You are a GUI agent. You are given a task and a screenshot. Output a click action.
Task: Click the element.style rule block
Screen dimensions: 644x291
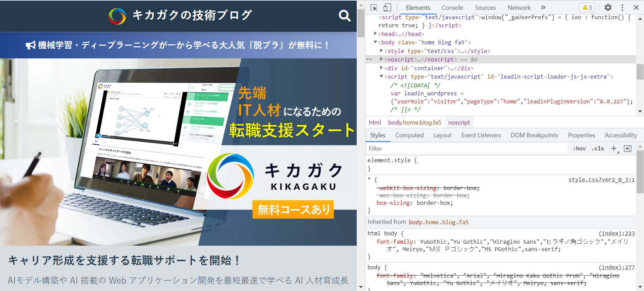[x=501, y=164]
